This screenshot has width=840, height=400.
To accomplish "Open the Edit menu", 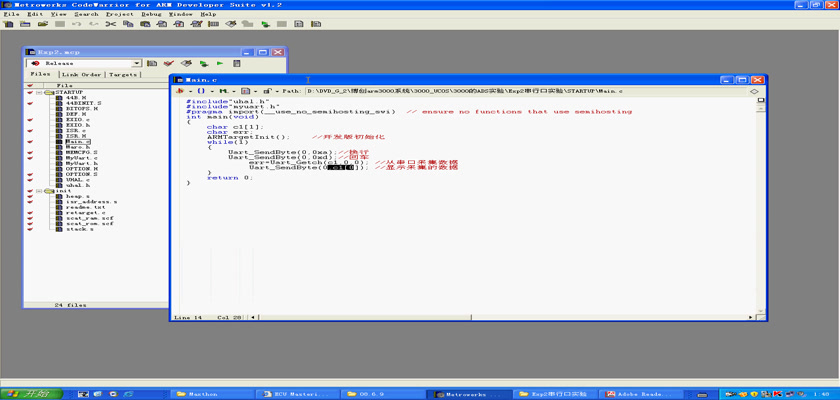I will tap(35, 14).
